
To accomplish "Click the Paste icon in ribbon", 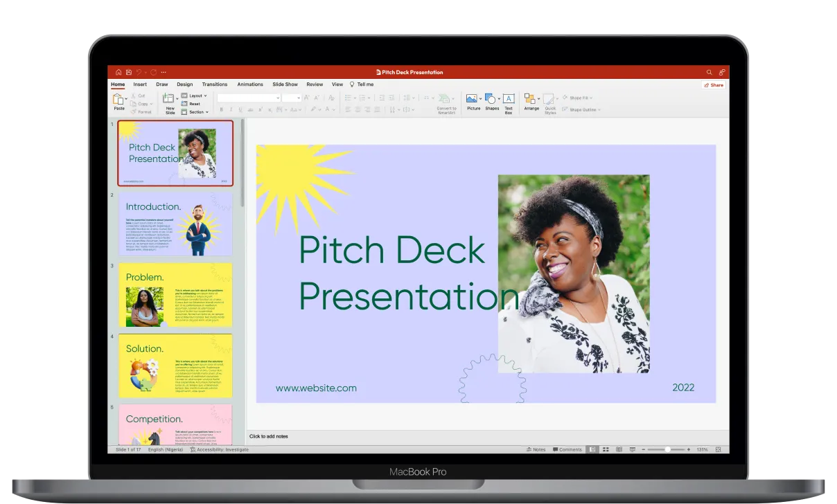I will (x=118, y=100).
